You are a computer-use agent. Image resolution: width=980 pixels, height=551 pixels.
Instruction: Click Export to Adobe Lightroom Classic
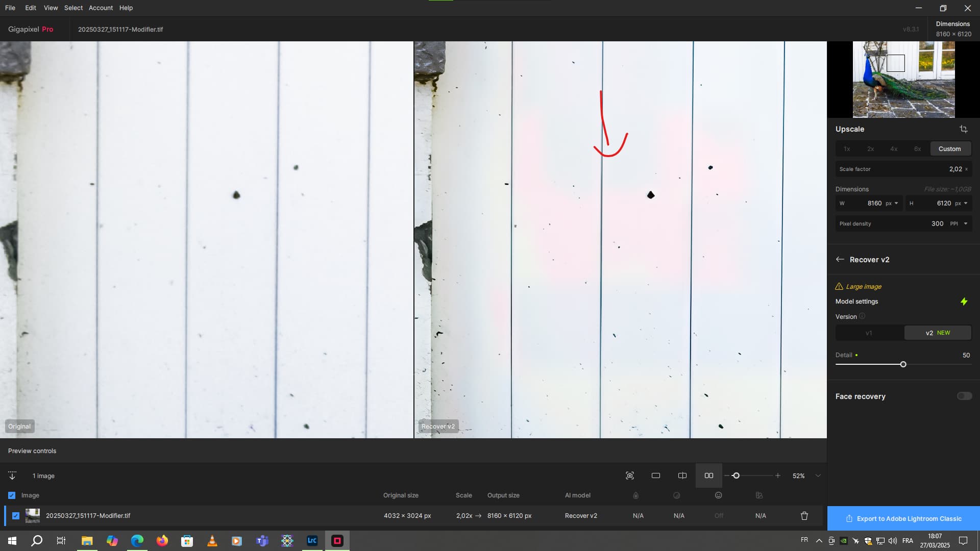903,518
